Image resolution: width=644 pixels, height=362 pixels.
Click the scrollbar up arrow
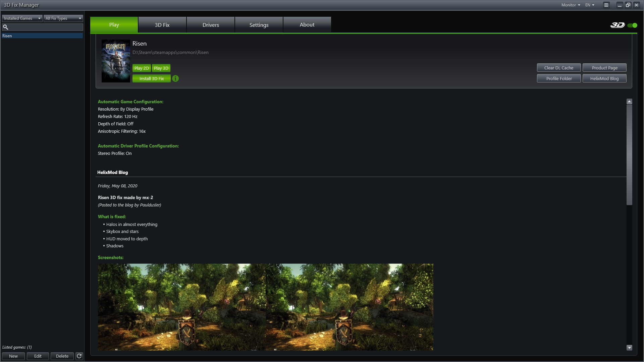tap(629, 102)
